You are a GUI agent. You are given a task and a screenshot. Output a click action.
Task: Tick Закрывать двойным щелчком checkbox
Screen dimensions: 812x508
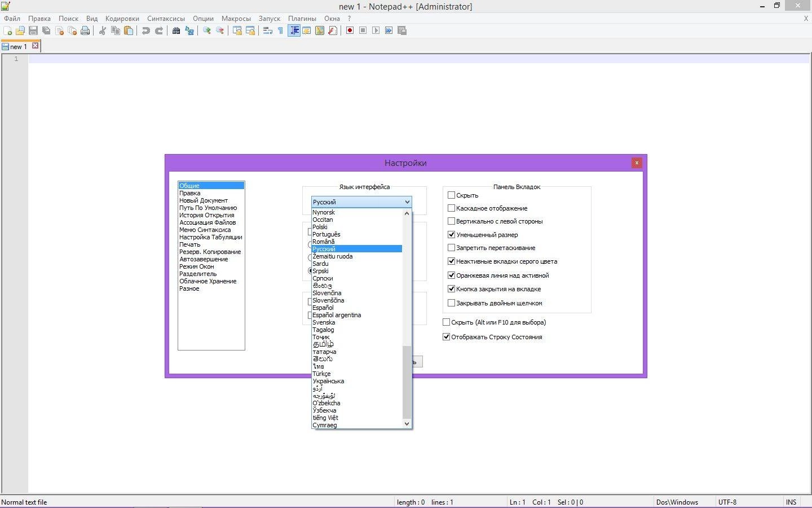click(451, 303)
